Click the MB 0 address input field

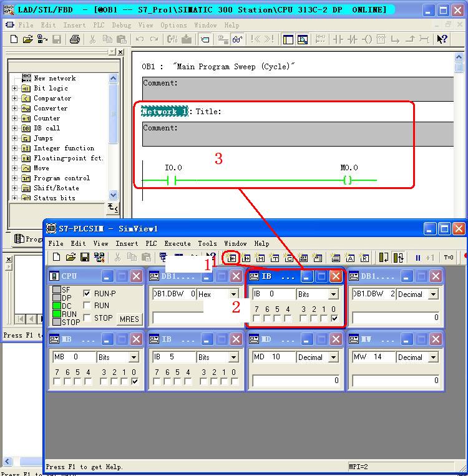coord(72,357)
